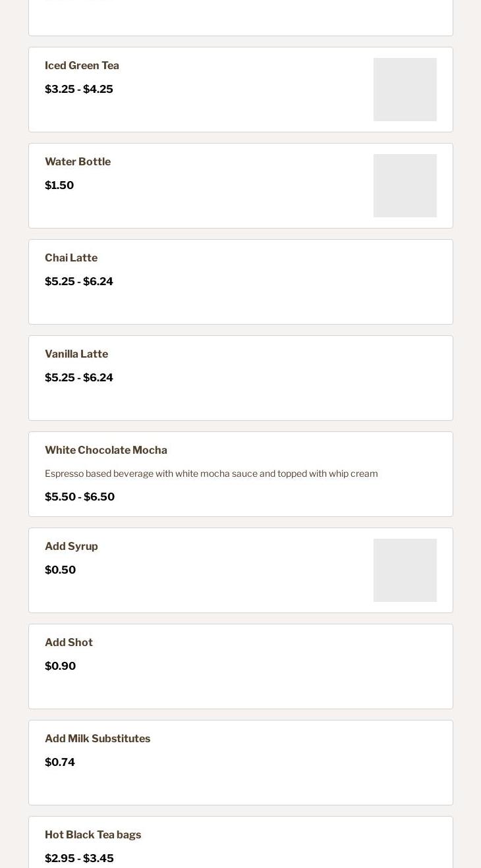Click the White Chocolate Mocha description text

tap(211, 474)
